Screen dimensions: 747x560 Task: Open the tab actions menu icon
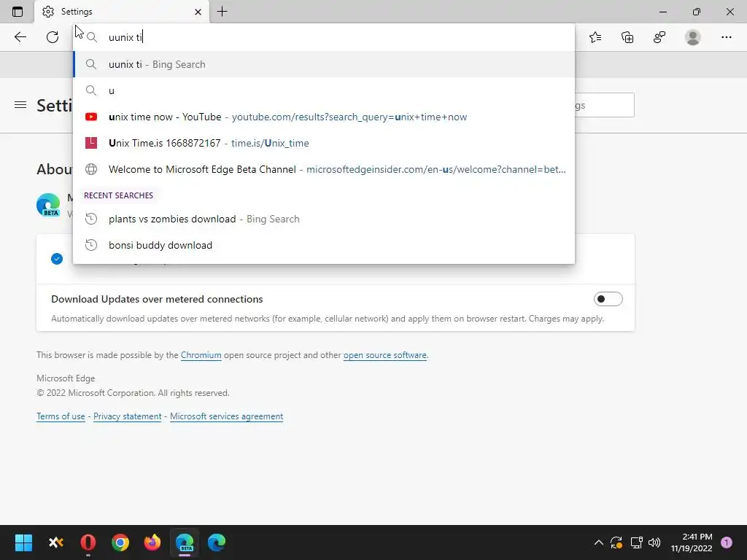pos(18,12)
